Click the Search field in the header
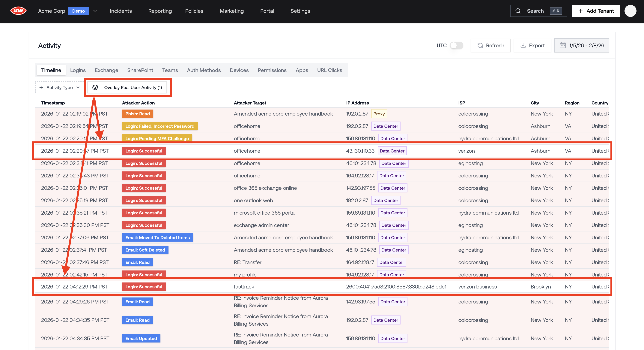This screenshot has height=350, width=644. click(538, 11)
